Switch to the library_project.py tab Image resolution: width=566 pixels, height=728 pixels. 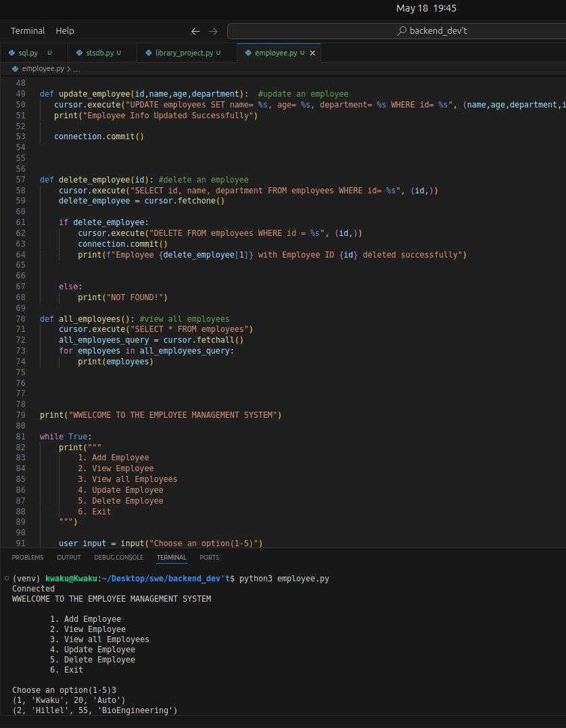pos(185,53)
